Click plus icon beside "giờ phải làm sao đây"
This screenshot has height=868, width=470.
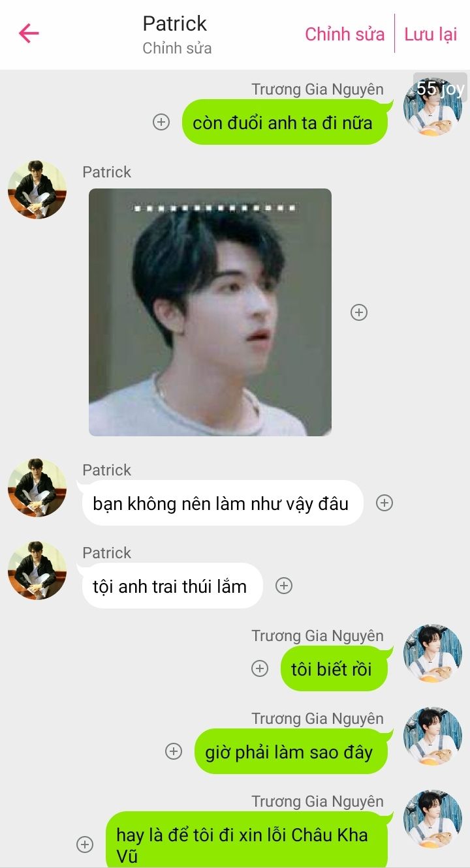pos(174,751)
